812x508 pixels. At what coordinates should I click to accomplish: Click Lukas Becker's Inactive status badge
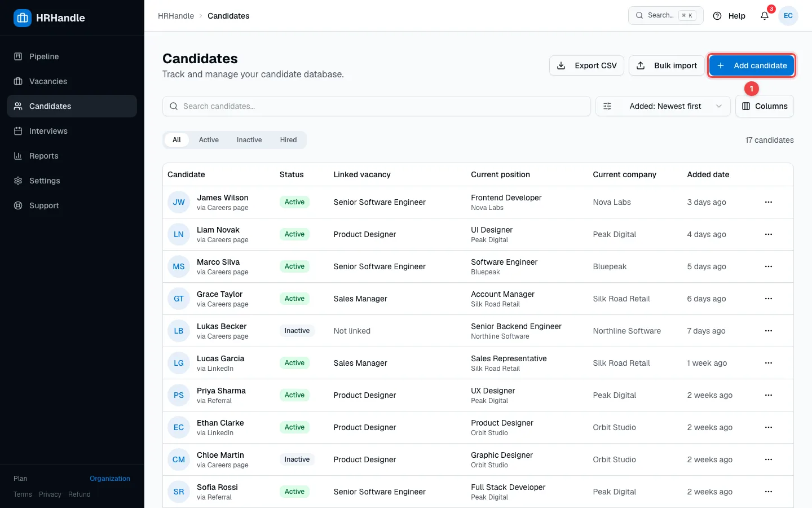pos(297,331)
